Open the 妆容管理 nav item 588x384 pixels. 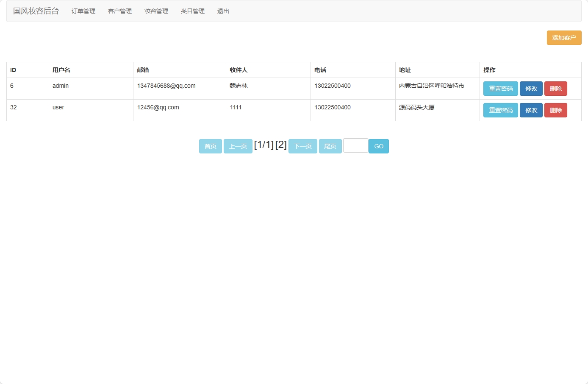point(156,11)
